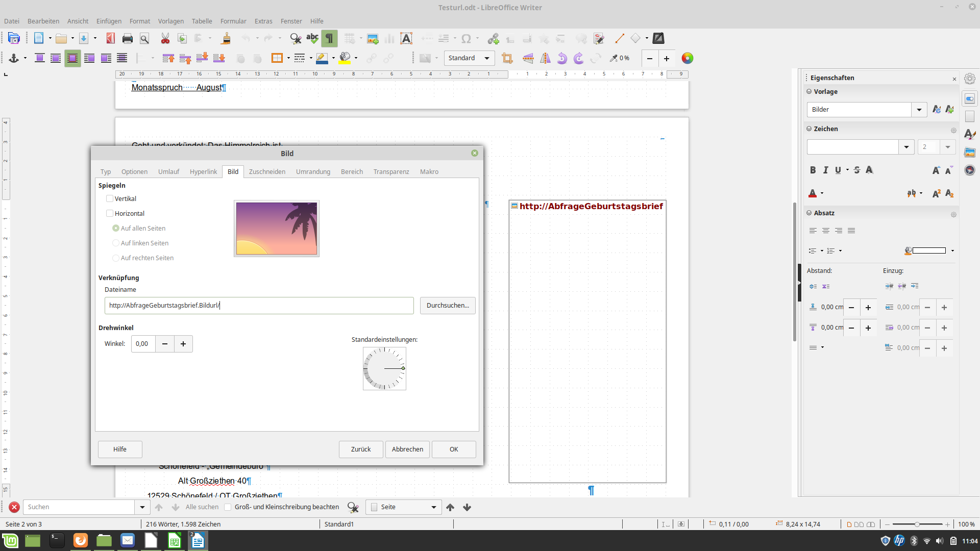Open the sidebar Navigator icon
This screenshot has height=551, width=980.
point(970,170)
